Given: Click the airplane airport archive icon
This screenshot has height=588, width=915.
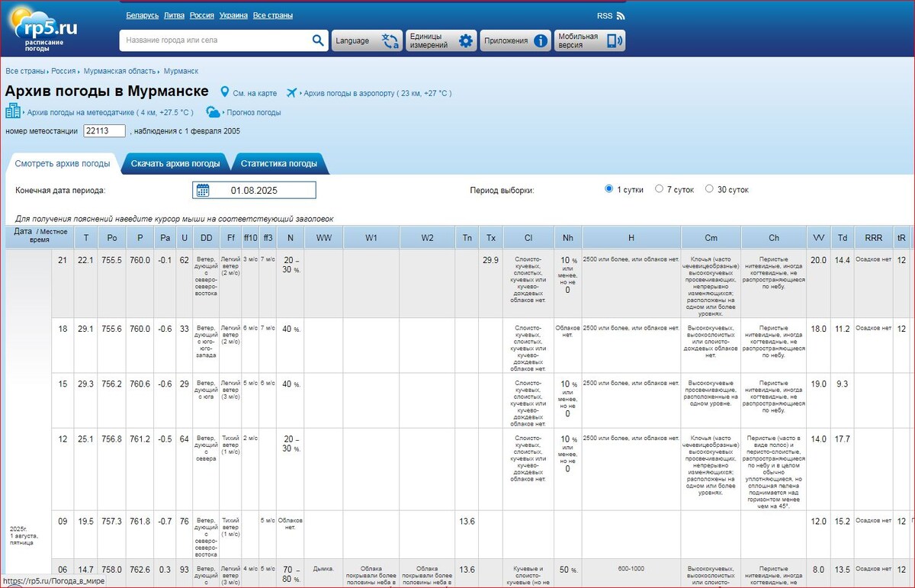Looking at the screenshot, I should pos(291,92).
